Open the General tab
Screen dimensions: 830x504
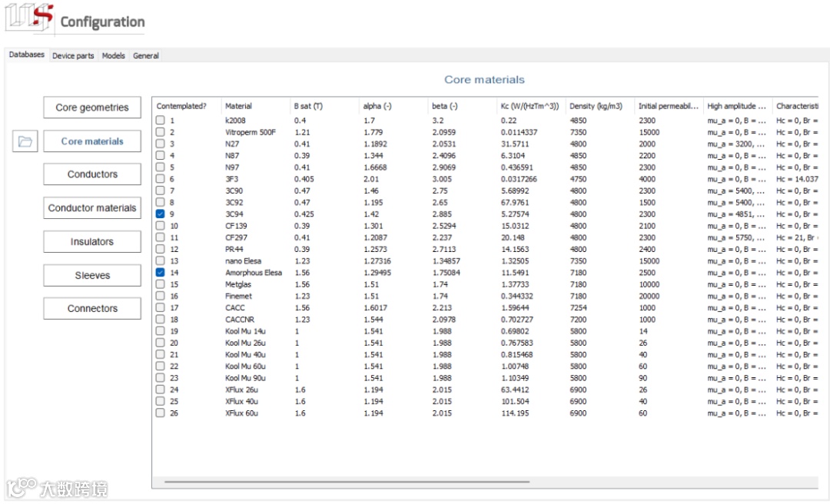coord(145,55)
